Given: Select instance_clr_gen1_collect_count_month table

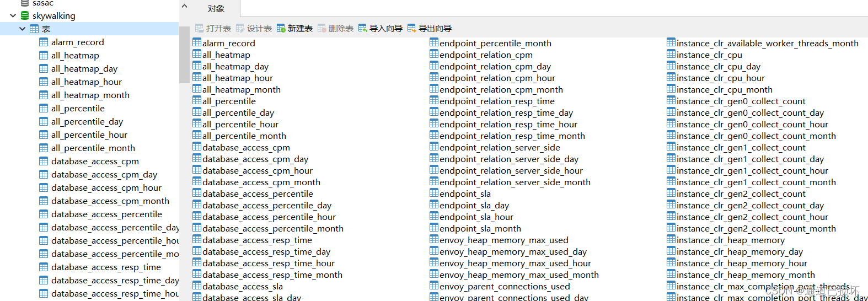Looking at the screenshot, I should 756,182.
